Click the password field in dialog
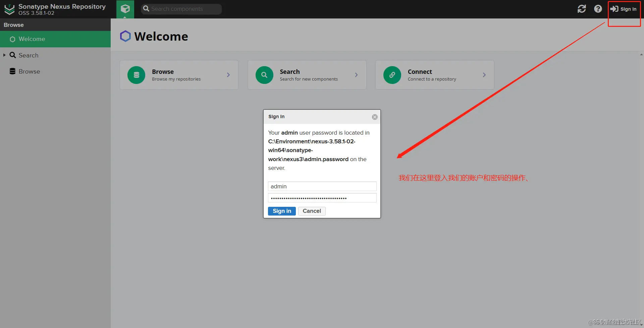The image size is (644, 328). click(x=322, y=198)
